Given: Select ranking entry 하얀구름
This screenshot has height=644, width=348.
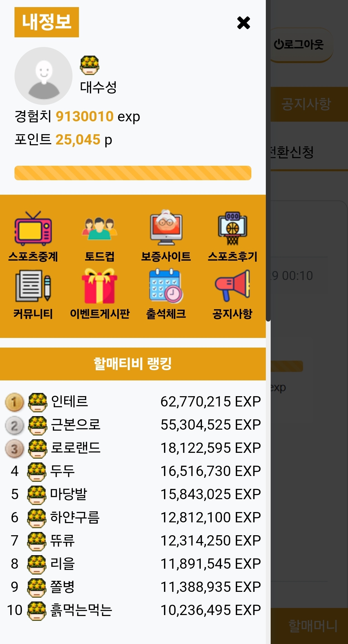Looking at the screenshot, I should pos(75,518).
